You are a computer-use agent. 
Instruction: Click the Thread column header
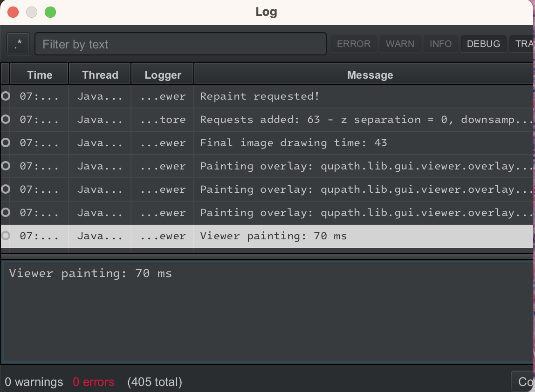99,74
